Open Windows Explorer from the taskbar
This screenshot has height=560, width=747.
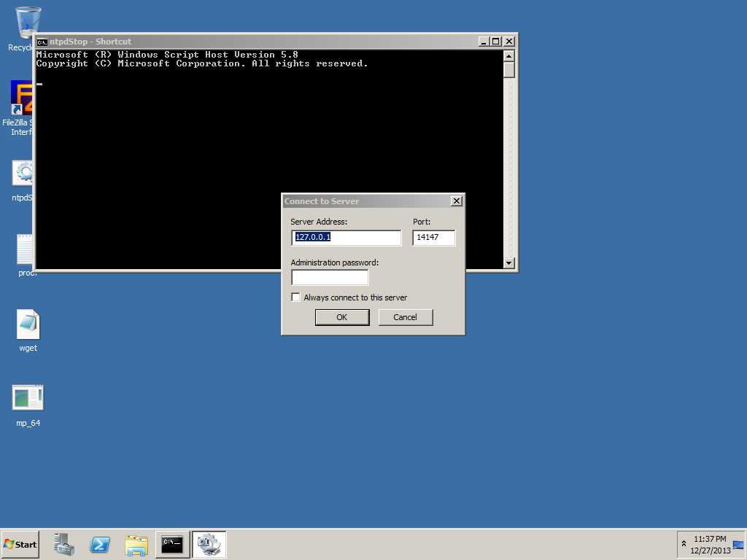pyautogui.click(x=136, y=545)
